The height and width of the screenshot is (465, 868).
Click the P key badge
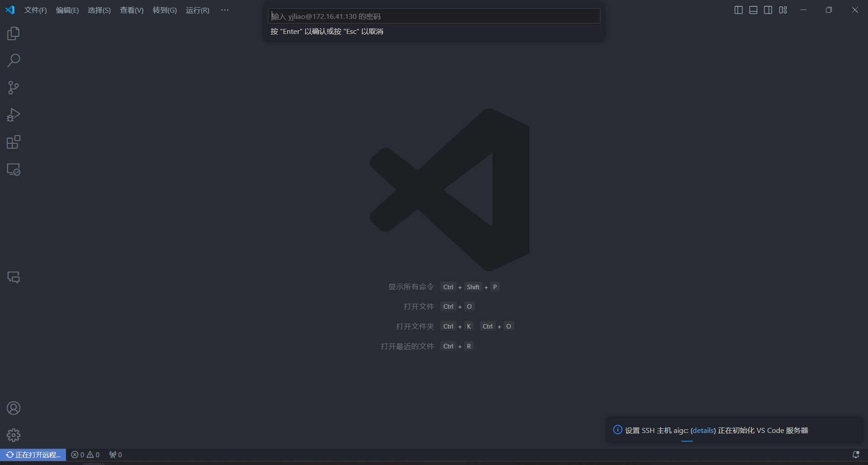(x=495, y=287)
